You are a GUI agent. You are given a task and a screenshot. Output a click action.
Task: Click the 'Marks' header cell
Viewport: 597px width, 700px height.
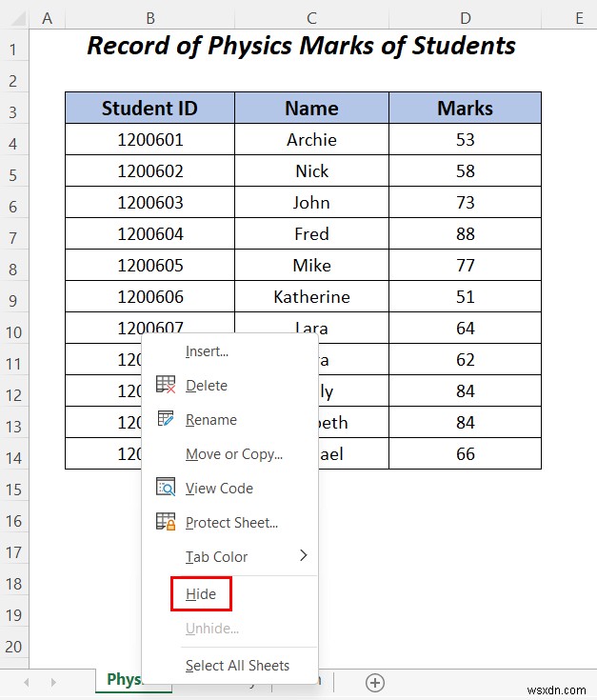click(x=465, y=108)
